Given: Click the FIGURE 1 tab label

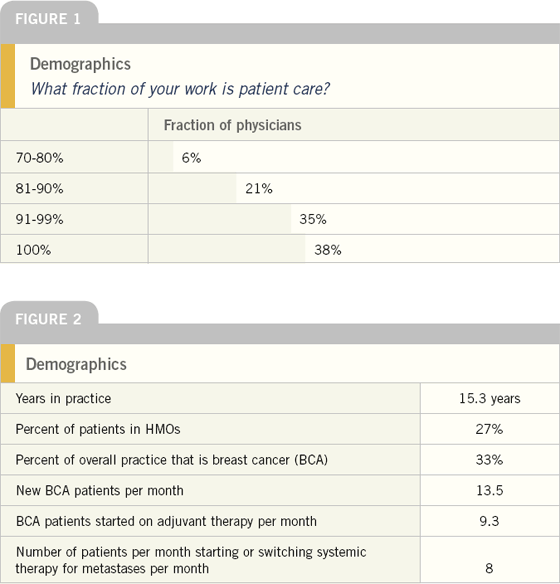Looking at the screenshot, I should (x=48, y=19).
